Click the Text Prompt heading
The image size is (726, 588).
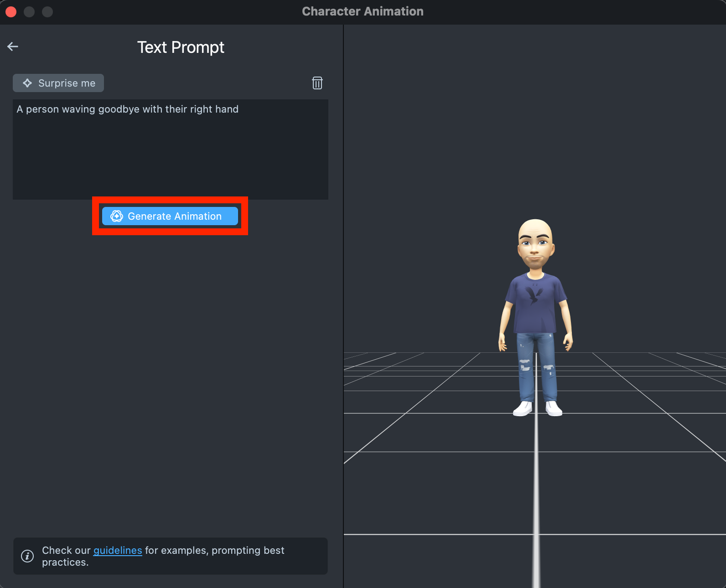point(181,47)
